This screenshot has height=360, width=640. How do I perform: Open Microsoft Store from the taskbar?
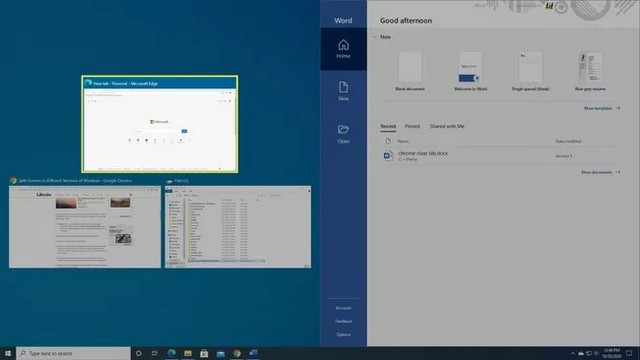pyautogui.click(x=204, y=353)
